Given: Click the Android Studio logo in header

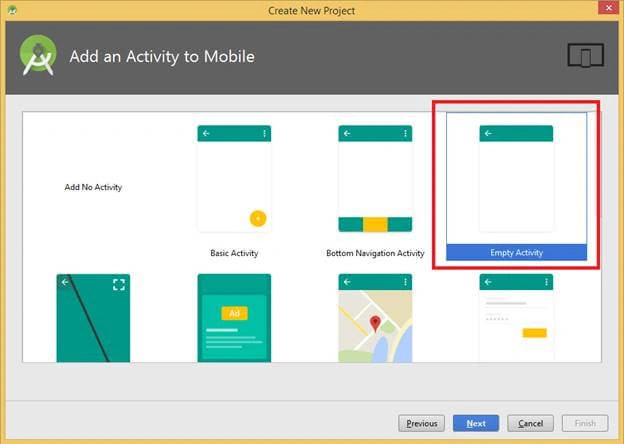Looking at the screenshot, I should coord(38,55).
